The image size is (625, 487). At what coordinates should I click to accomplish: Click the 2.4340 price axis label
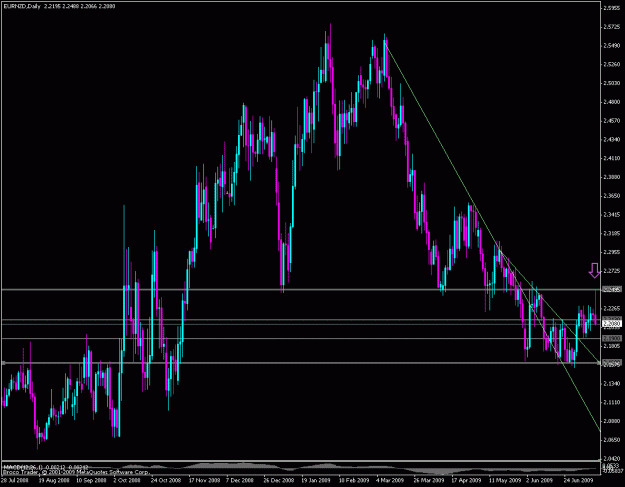[612, 139]
